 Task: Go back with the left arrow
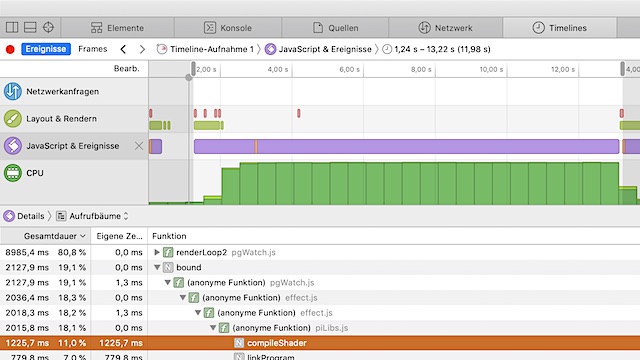coord(123,49)
